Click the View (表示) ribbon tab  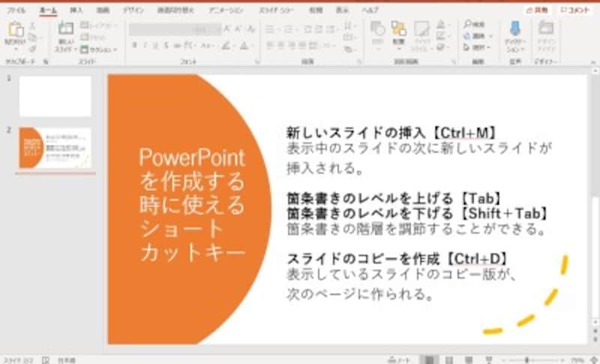tap(342, 10)
